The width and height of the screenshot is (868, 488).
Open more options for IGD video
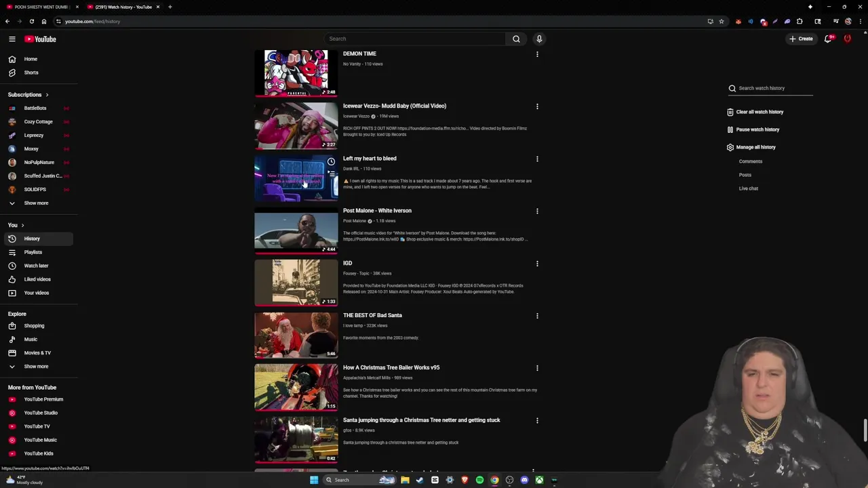(x=537, y=264)
